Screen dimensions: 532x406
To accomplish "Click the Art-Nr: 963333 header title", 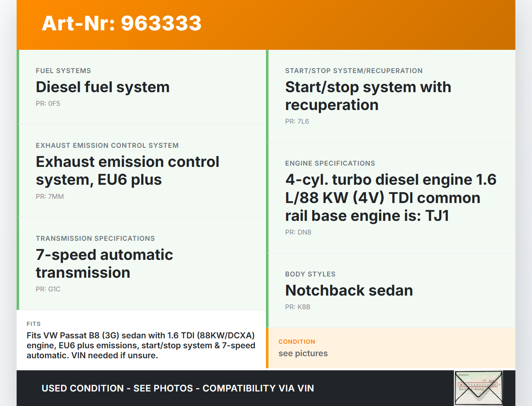I will point(121,23).
